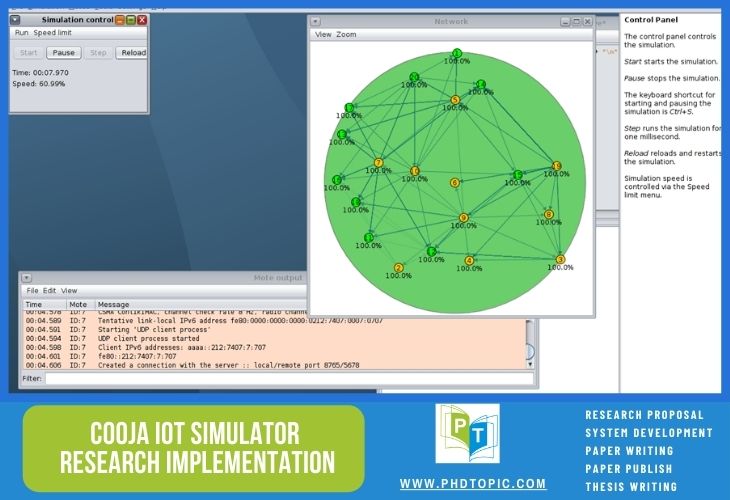Viewport: 730px width, 500px height.
Task: Open the View menu in Mote output
Action: (x=69, y=291)
